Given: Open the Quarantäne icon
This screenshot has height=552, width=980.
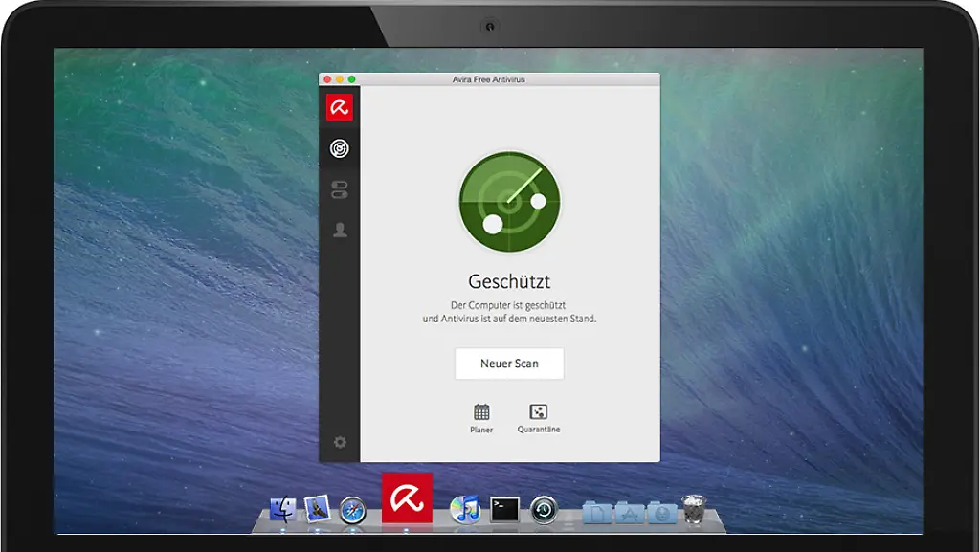Looking at the screenshot, I should click(539, 412).
